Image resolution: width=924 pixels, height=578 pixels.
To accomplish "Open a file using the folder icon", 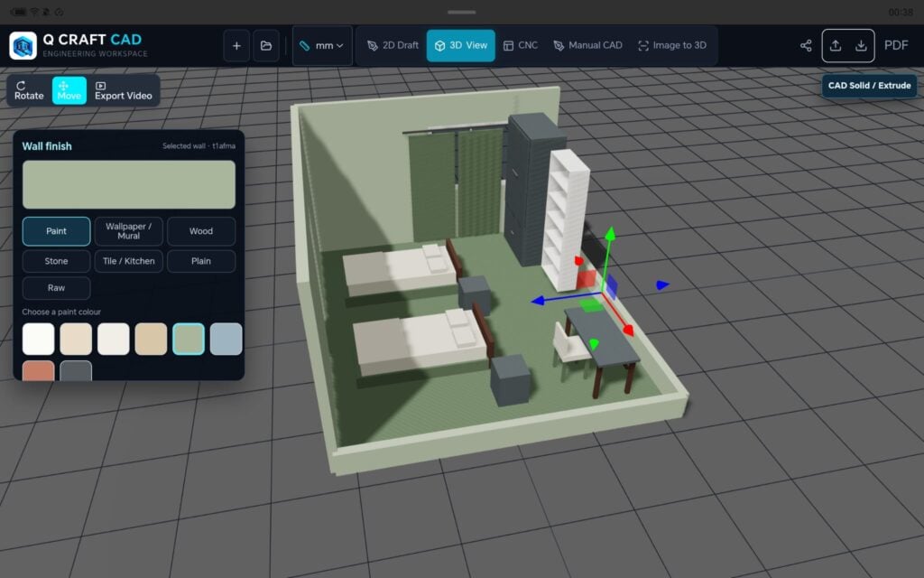I will coord(266,45).
